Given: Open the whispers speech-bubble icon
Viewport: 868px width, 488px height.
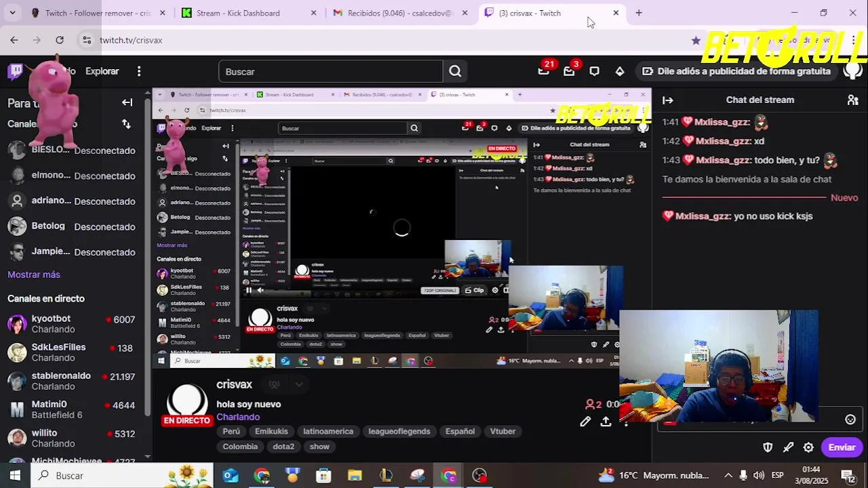Looking at the screenshot, I should point(594,71).
